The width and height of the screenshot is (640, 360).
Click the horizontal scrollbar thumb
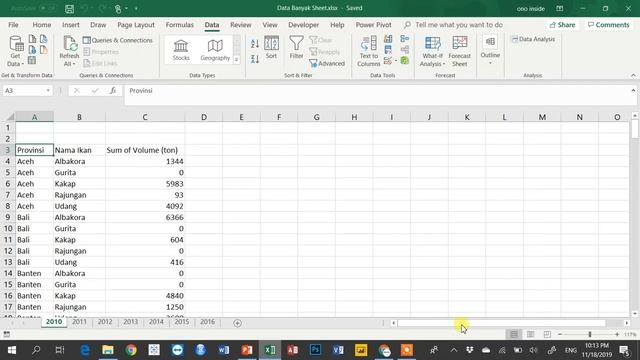(502, 323)
